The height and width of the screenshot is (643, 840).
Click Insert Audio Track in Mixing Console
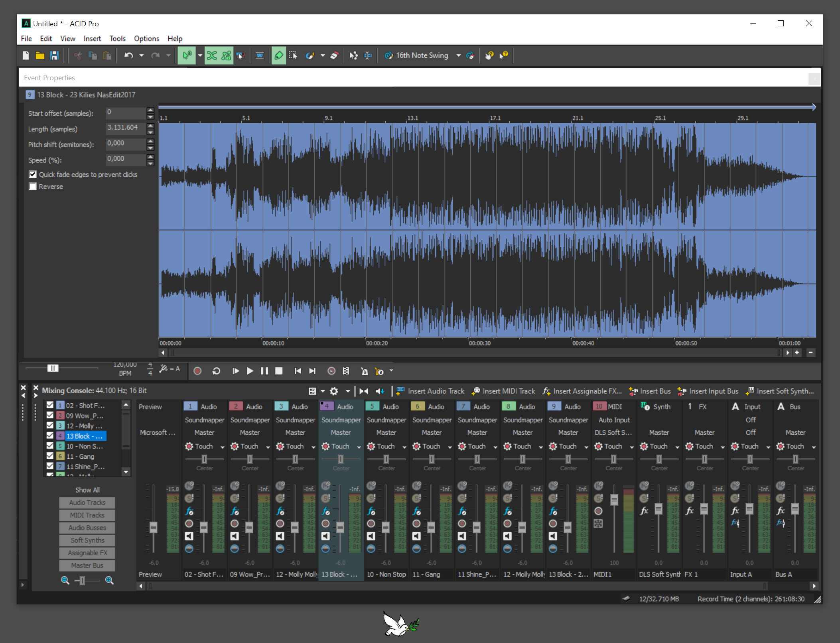(x=430, y=391)
